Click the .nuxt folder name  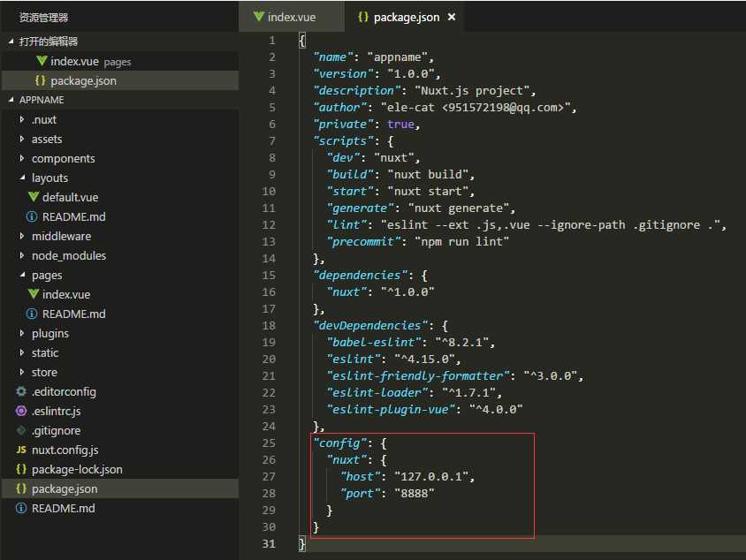[44, 120]
